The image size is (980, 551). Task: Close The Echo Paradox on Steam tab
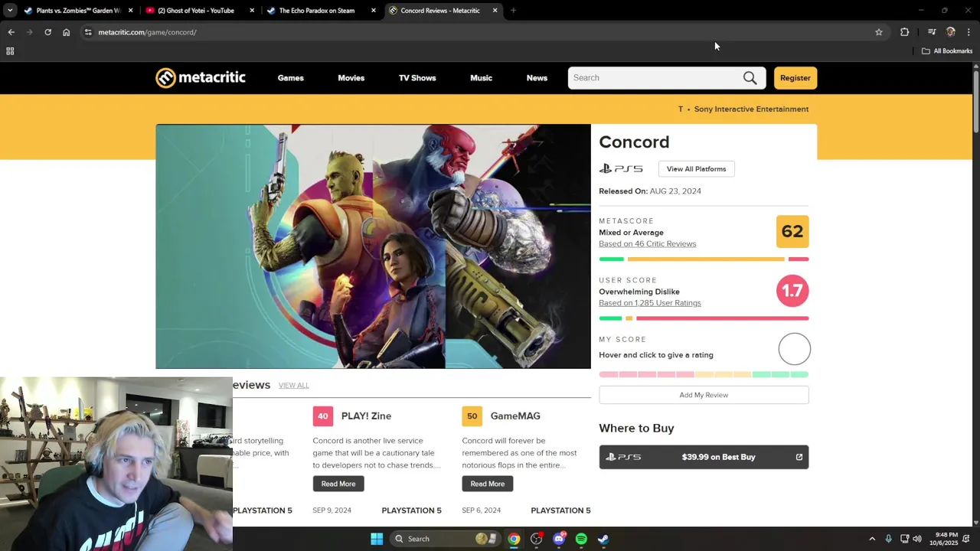pyautogui.click(x=374, y=11)
